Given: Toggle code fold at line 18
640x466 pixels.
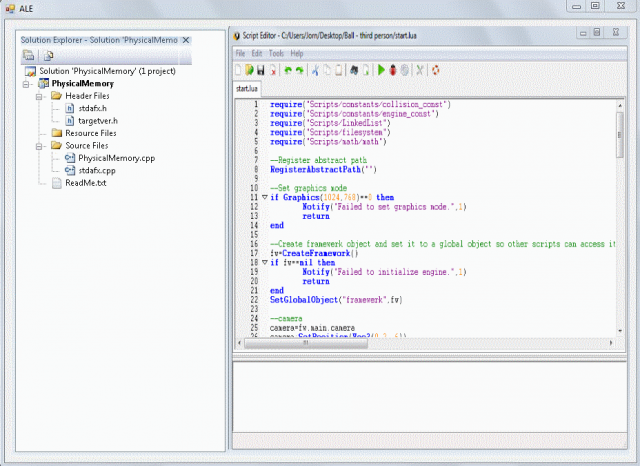Looking at the screenshot, I should [x=264, y=262].
